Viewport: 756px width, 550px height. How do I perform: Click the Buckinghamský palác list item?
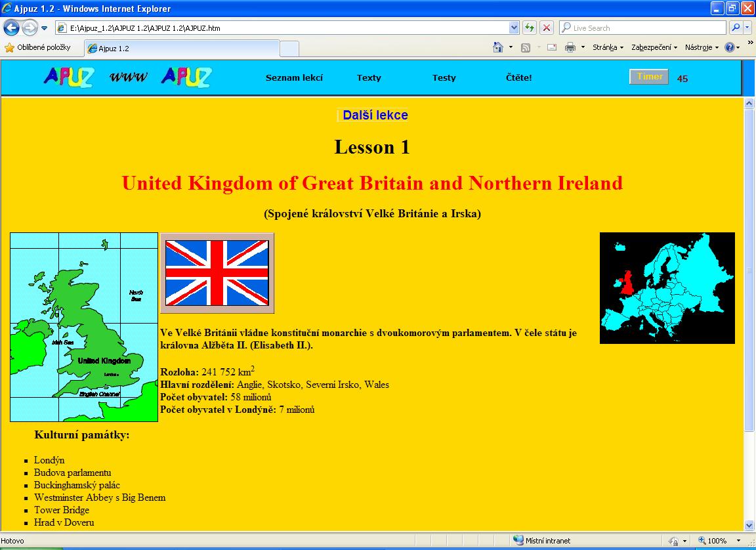[x=77, y=486]
